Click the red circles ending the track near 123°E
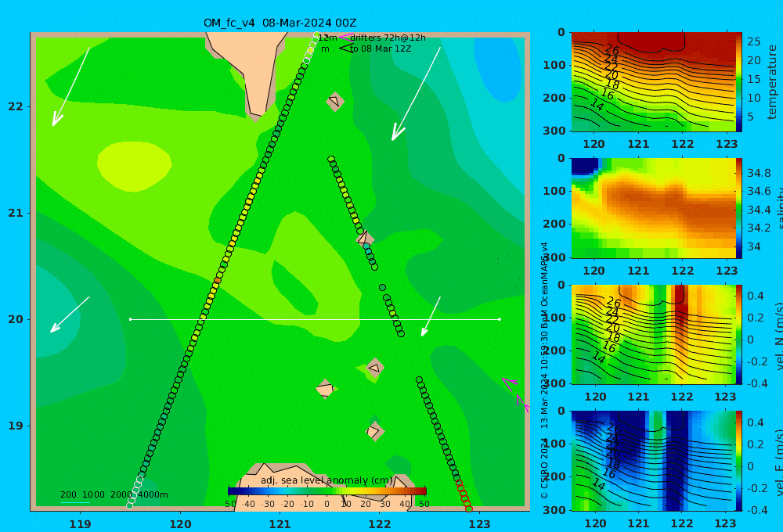 pos(464,494)
